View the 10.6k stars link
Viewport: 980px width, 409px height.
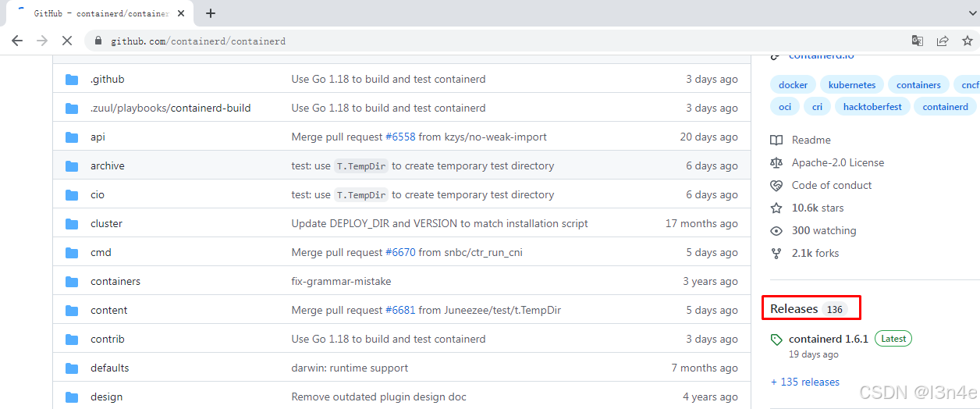[x=818, y=208]
